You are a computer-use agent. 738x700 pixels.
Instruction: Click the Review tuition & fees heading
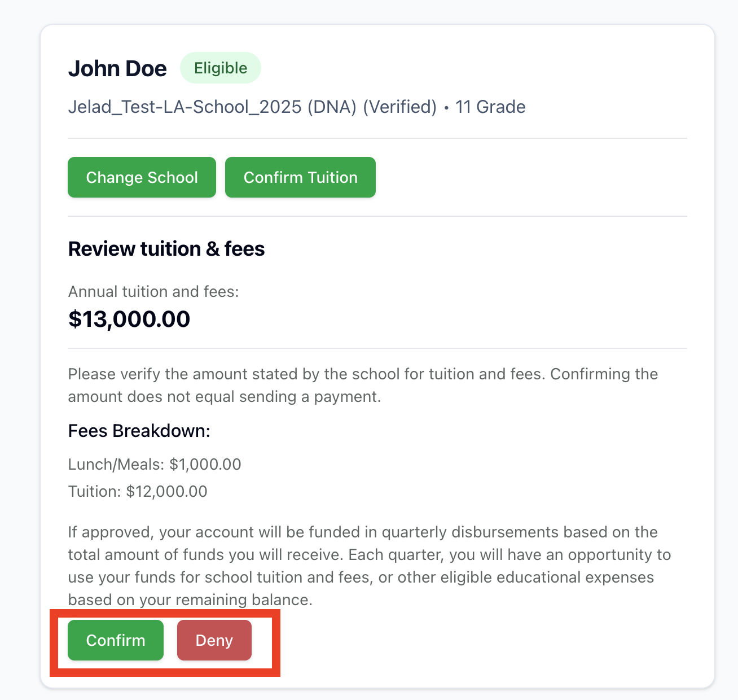(x=166, y=249)
